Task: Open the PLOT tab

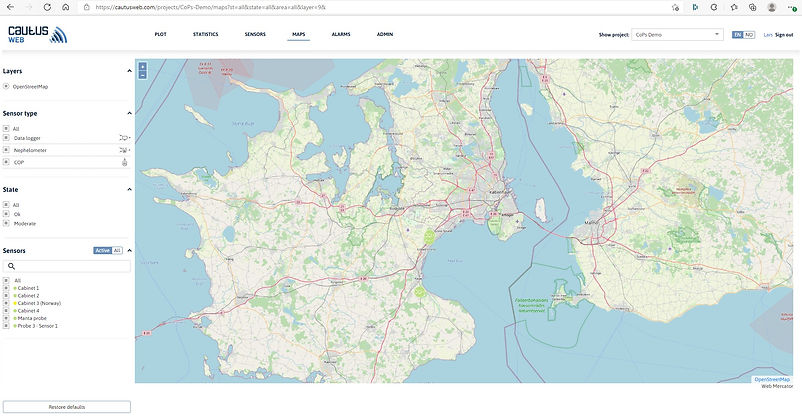Action: pos(161,34)
